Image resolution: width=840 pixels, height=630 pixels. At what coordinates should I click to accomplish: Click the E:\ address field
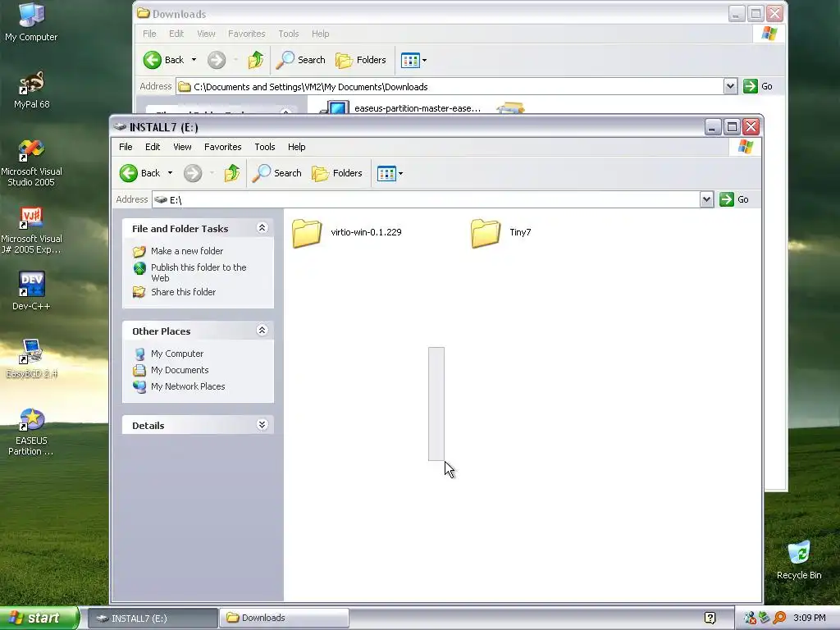point(426,199)
